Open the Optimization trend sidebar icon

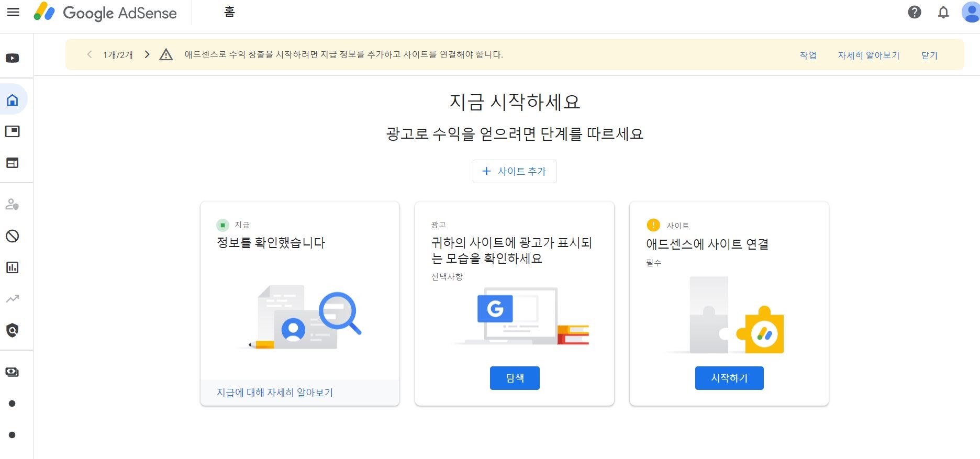(13, 299)
